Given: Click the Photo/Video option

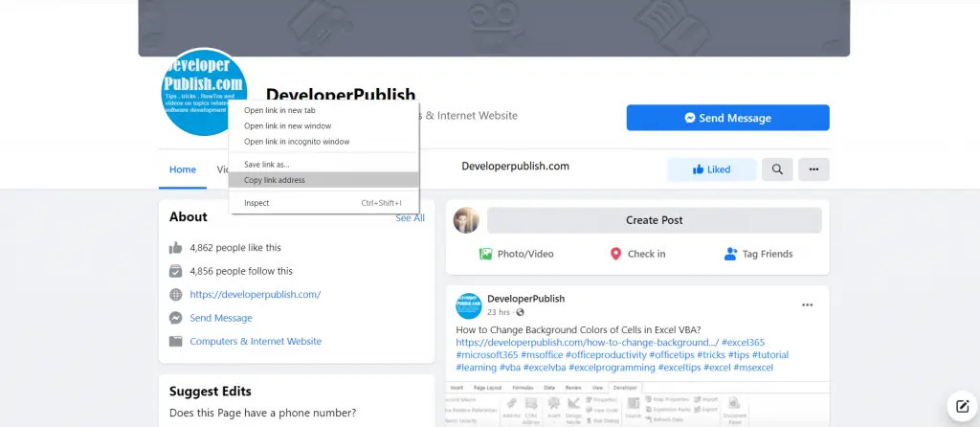Looking at the screenshot, I should click(x=516, y=254).
